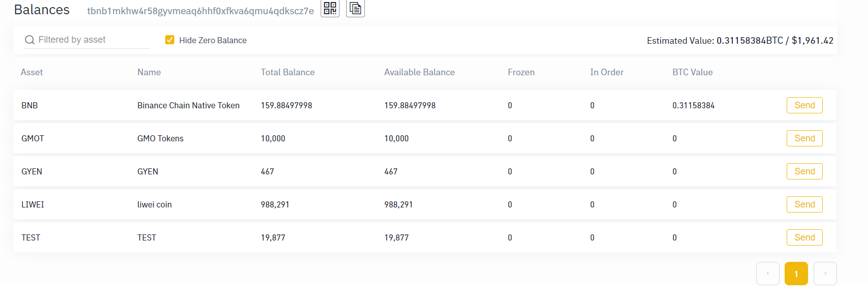The width and height of the screenshot is (868, 300).
Task: Click the Asset column header
Action: click(x=32, y=72)
